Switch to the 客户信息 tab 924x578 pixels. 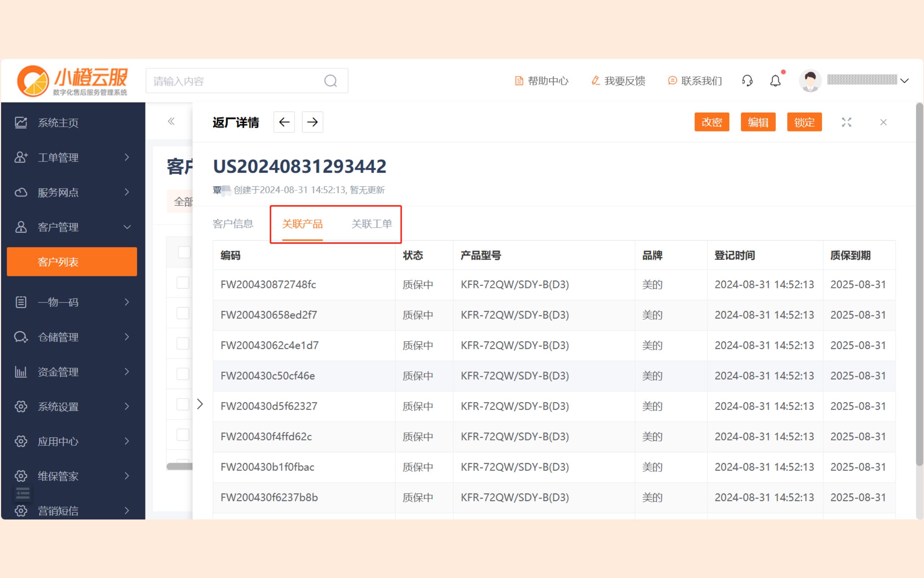(x=233, y=224)
